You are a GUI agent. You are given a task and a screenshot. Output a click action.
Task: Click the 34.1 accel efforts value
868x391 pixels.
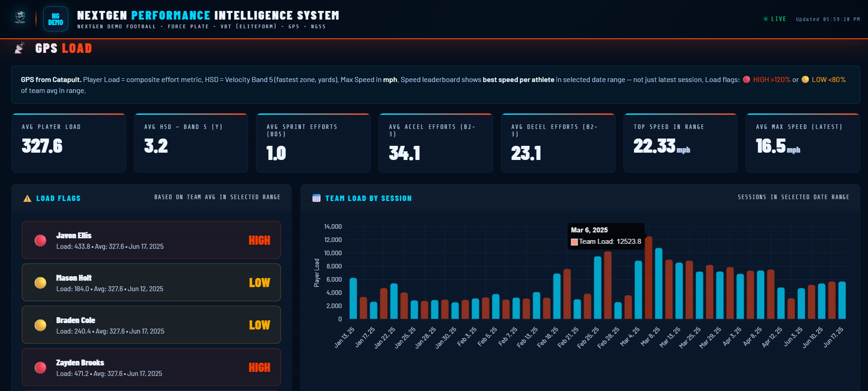404,154
